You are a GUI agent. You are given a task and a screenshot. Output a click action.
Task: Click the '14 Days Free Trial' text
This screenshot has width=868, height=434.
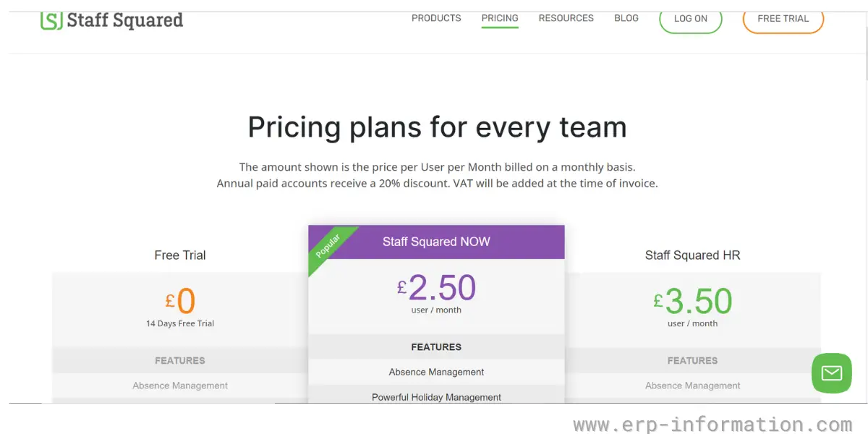180,323
